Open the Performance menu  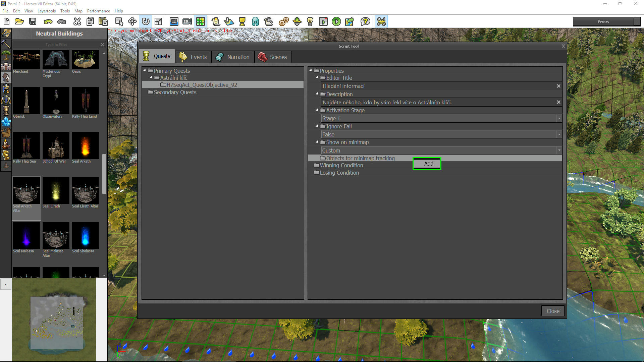click(98, 11)
